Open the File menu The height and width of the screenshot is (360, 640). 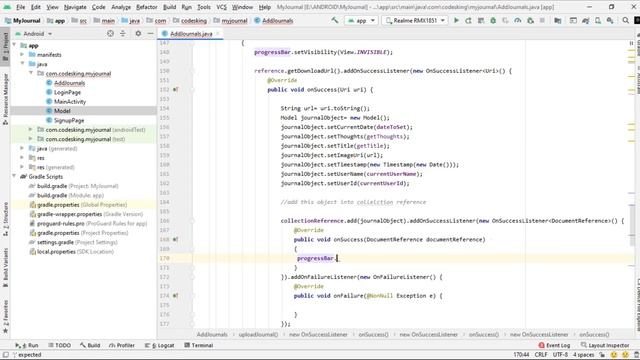tap(20, 7)
